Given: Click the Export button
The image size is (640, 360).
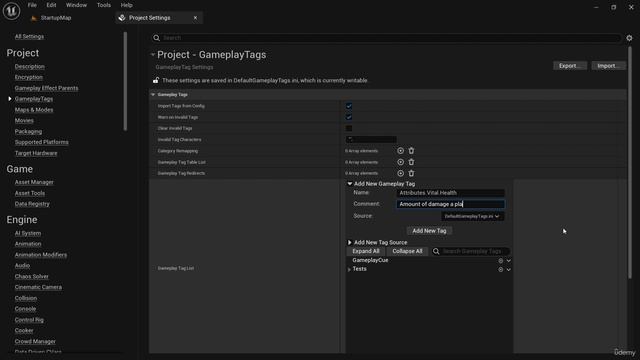Looking at the screenshot, I should [570, 66].
